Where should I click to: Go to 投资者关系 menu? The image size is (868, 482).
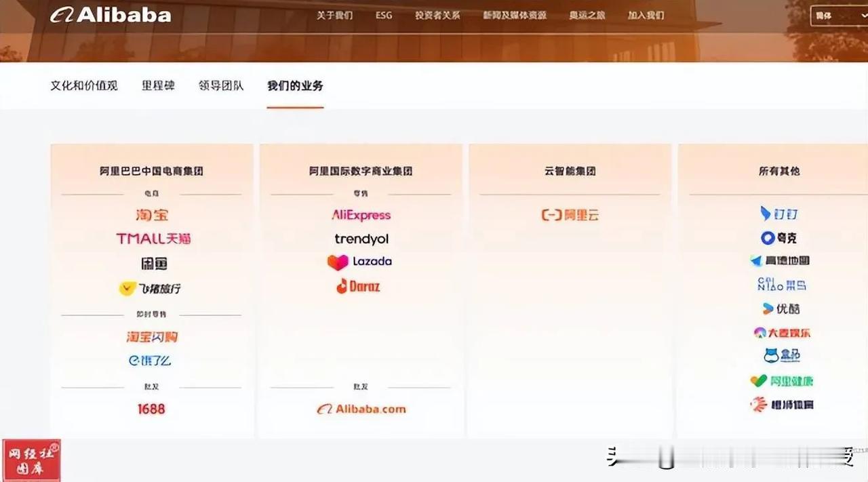tap(437, 15)
